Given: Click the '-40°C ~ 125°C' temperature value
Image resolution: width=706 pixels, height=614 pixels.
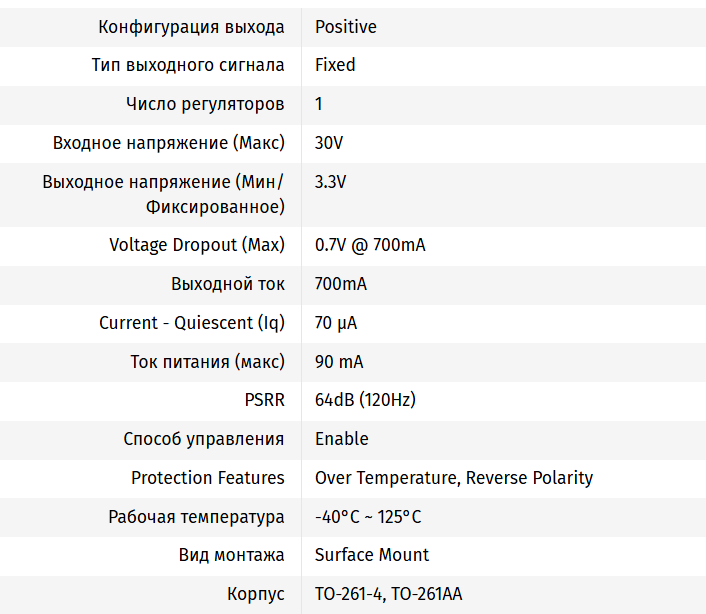Looking at the screenshot, I should (x=368, y=517).
